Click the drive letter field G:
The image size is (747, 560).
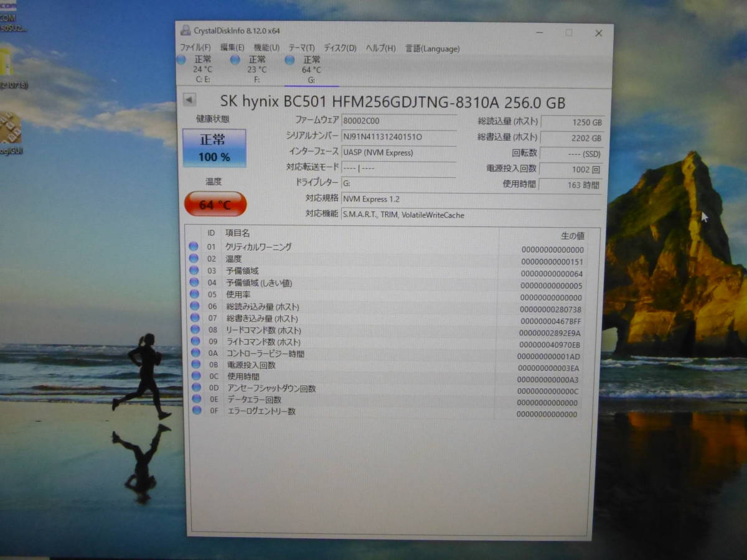coord(398,183)
